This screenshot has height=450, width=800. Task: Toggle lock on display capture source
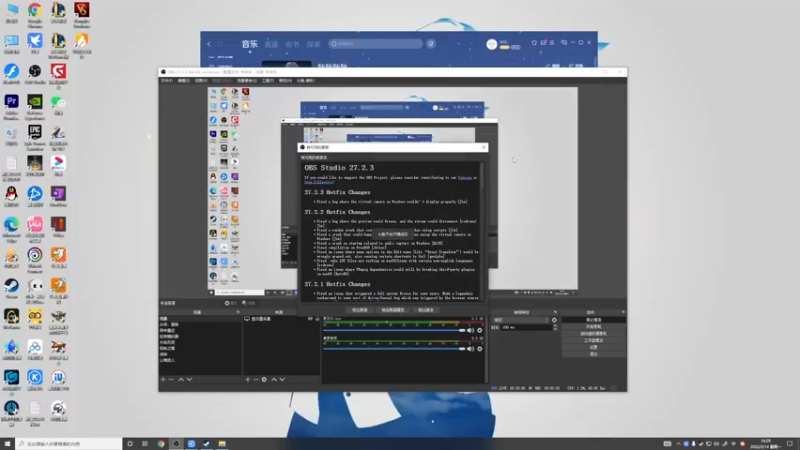317,319
